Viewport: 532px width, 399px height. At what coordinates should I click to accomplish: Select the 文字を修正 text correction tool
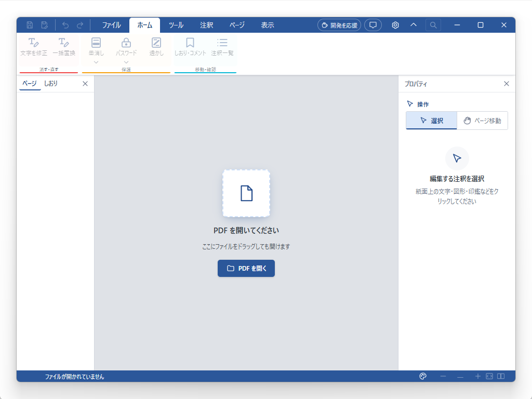click(34, 47)
